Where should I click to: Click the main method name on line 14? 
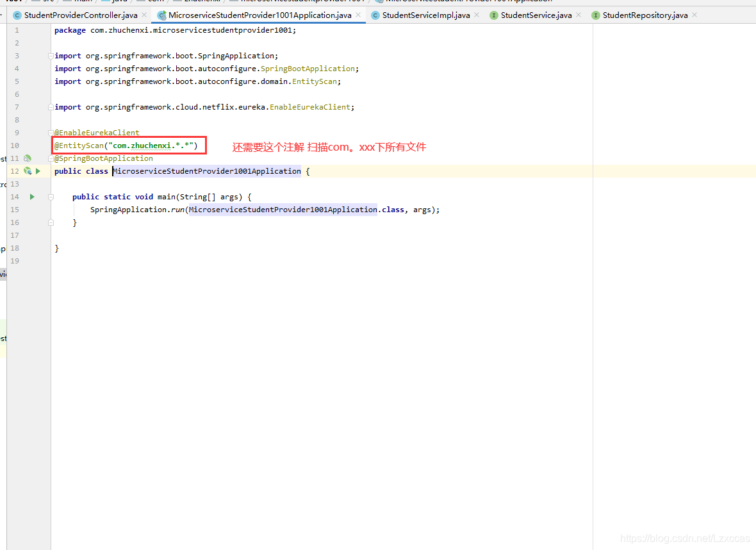(167, 197)
